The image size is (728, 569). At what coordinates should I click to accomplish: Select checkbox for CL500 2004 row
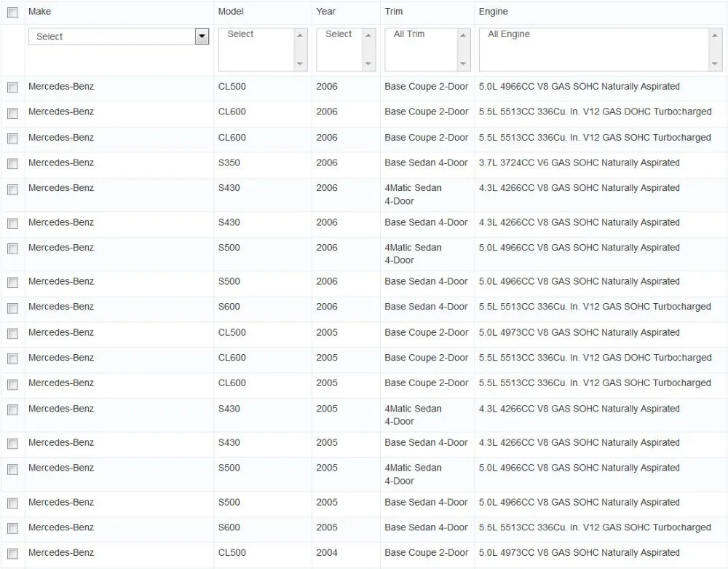pyautogui.click(x=12, y=553)
